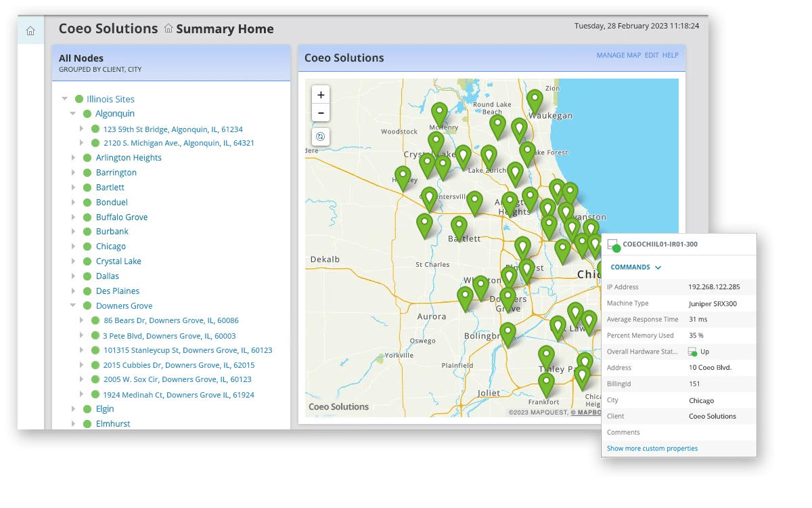Image resolution: width=812 pixels, height=508 pixels.
Task: Open 3 Pete Blvd, Downers Grove node
Action: point(169,336)
